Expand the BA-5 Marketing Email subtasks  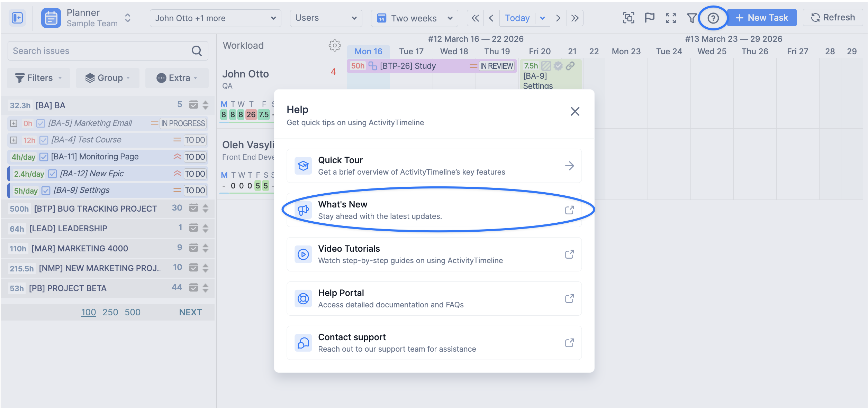click(14, 123)
